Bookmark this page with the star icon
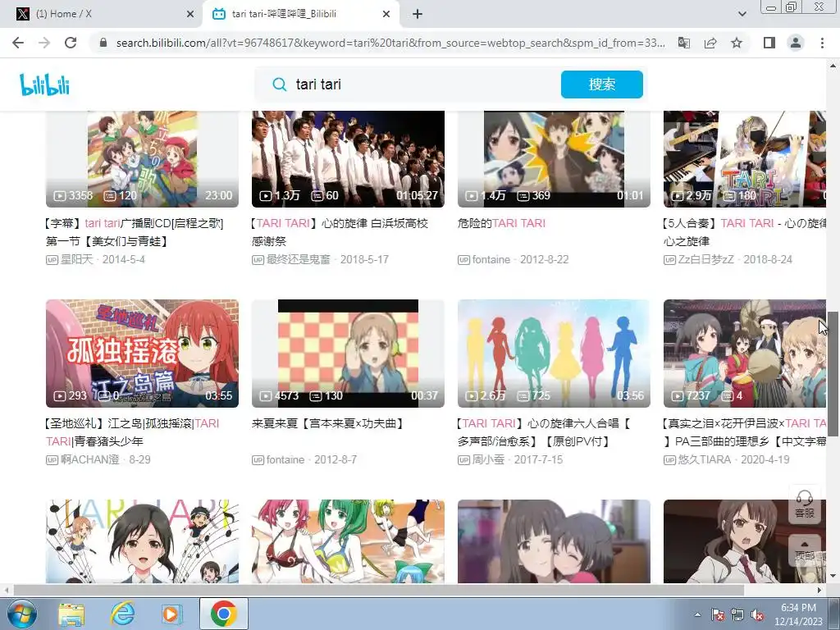Screen dimensions: 840x630 click(x=737, y=43)
